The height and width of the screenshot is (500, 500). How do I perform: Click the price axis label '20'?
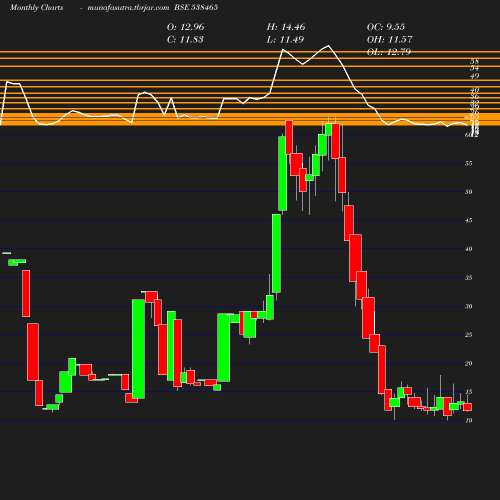pyautogui.click(x=468, y=363)
